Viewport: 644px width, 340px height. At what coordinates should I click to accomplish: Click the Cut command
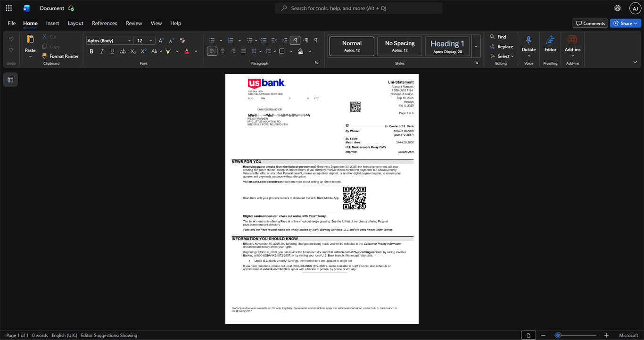tap(49, 36)
